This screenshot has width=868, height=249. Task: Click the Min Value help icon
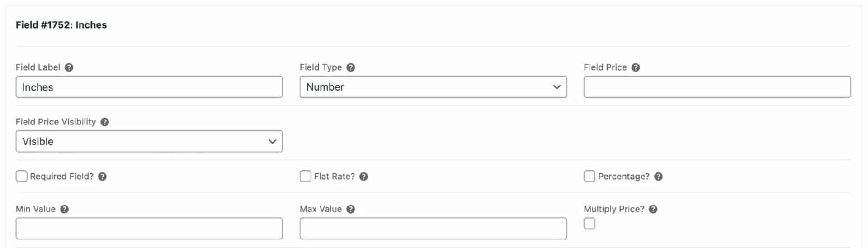[65, 209]
